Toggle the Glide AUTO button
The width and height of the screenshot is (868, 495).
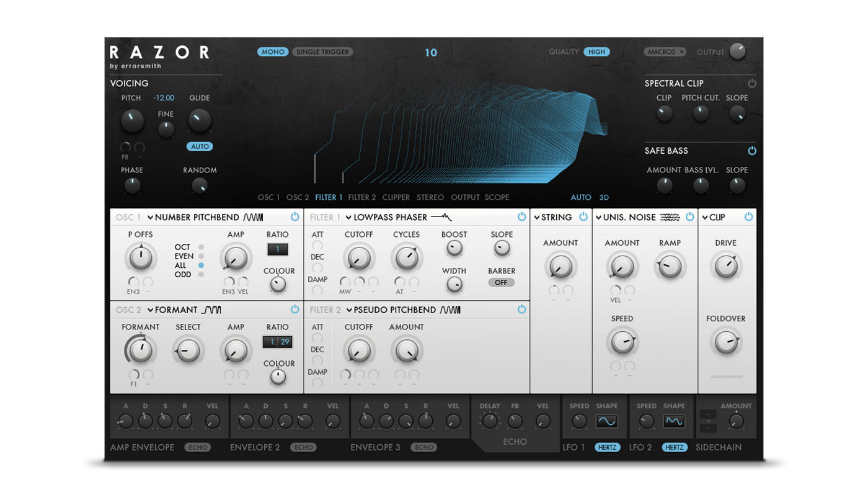200,147
